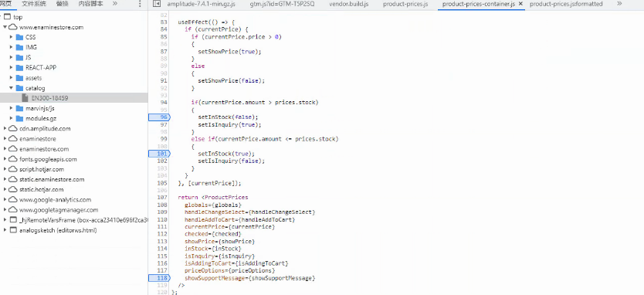Open the product-prices.js tab

click(405, 4)
